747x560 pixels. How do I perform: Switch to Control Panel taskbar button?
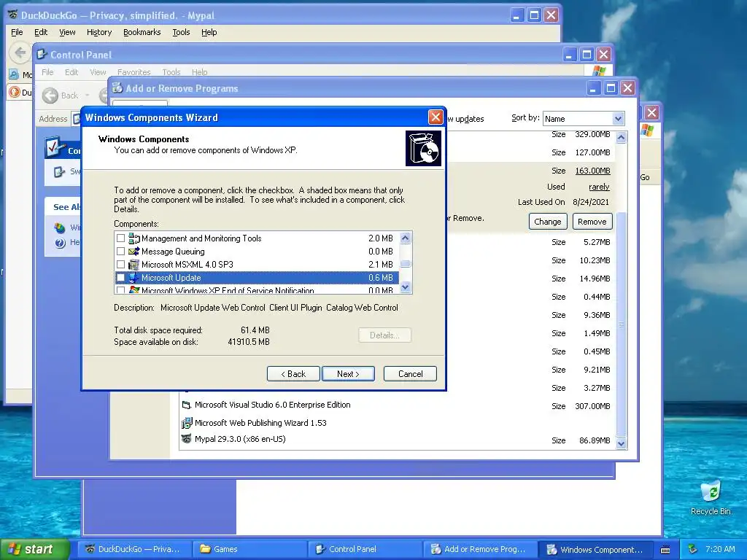[365, 549]
